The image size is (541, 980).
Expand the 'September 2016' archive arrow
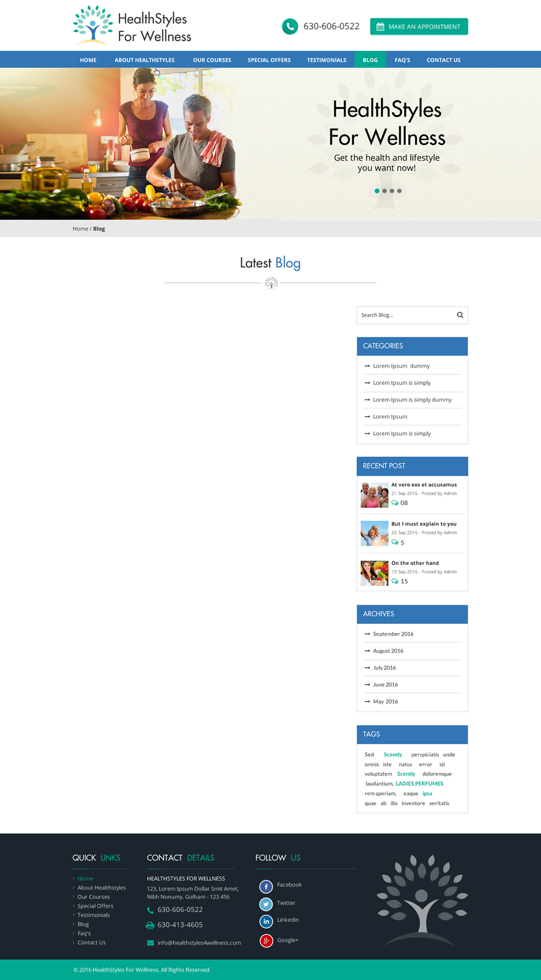(x=367, y=634)
